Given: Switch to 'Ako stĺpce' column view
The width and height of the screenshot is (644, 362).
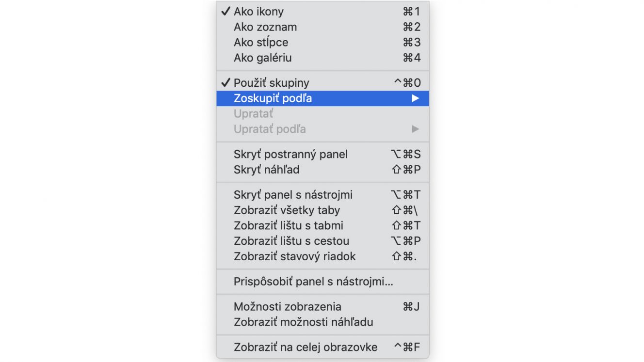Looking at the screenshot, I should point(322,43).
